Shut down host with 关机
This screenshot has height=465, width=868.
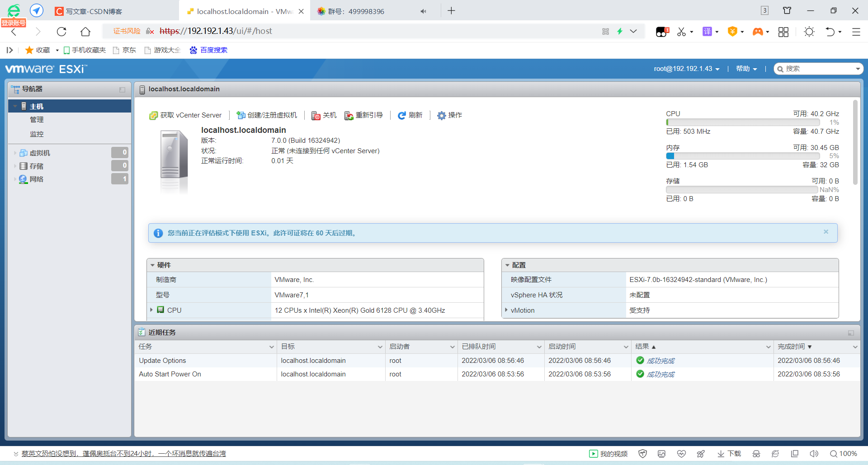tap(324, 115)
